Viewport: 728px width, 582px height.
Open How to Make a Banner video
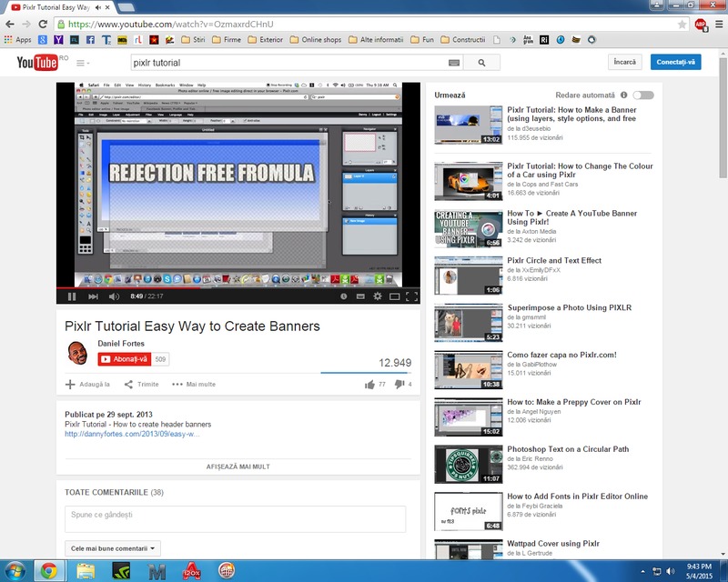point(571,115)
